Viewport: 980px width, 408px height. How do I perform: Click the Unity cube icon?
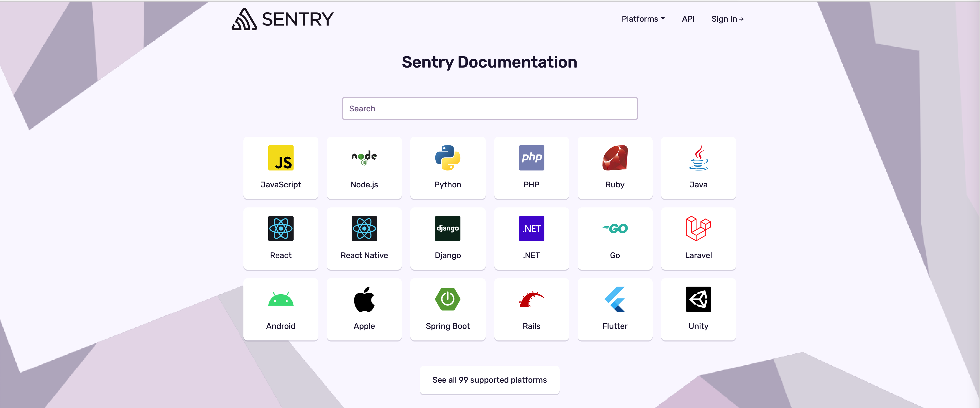(x=699, y=299)
